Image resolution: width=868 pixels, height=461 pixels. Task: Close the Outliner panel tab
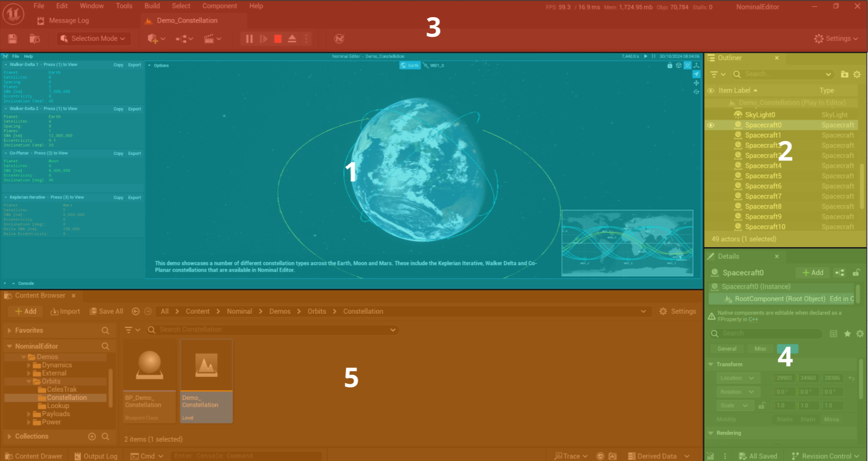[x=777, y=58]
